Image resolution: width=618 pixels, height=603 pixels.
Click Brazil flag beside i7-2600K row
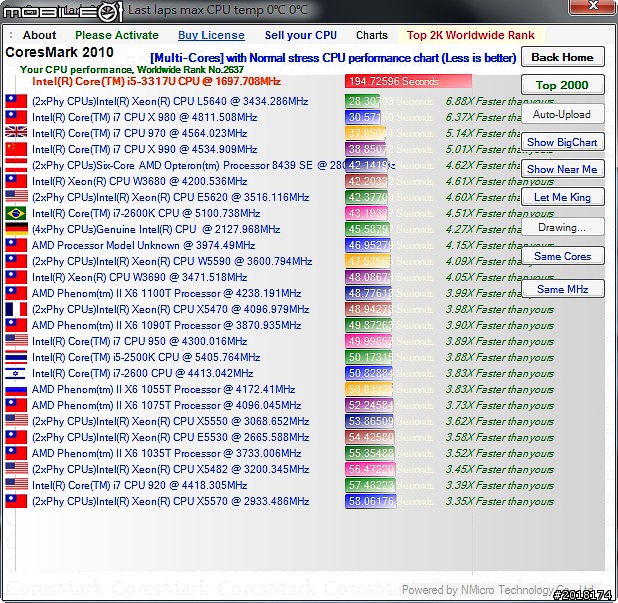coord(16,213)
